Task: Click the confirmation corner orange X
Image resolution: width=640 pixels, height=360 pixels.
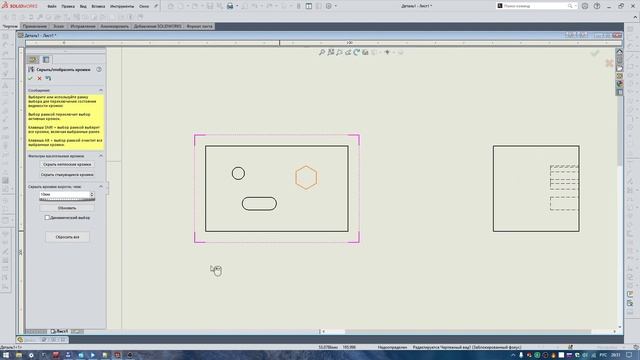Action: tap(609, 63)
